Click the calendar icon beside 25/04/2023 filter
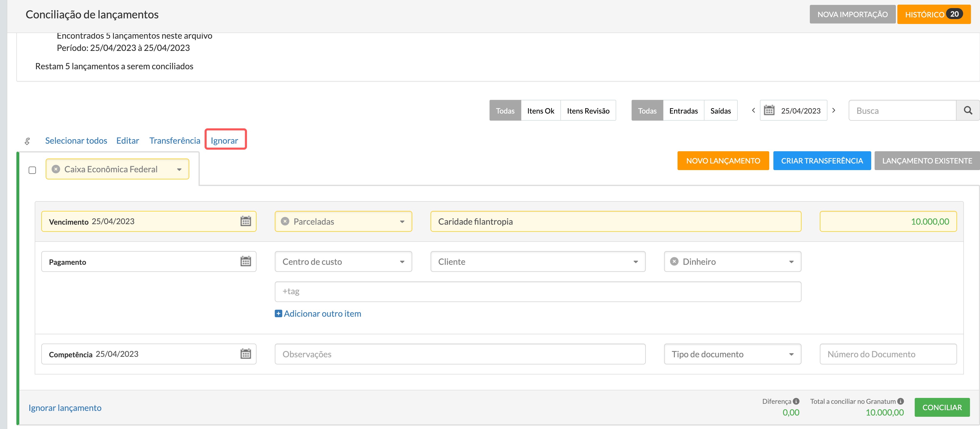980x429 pixels. coord(769,110)
